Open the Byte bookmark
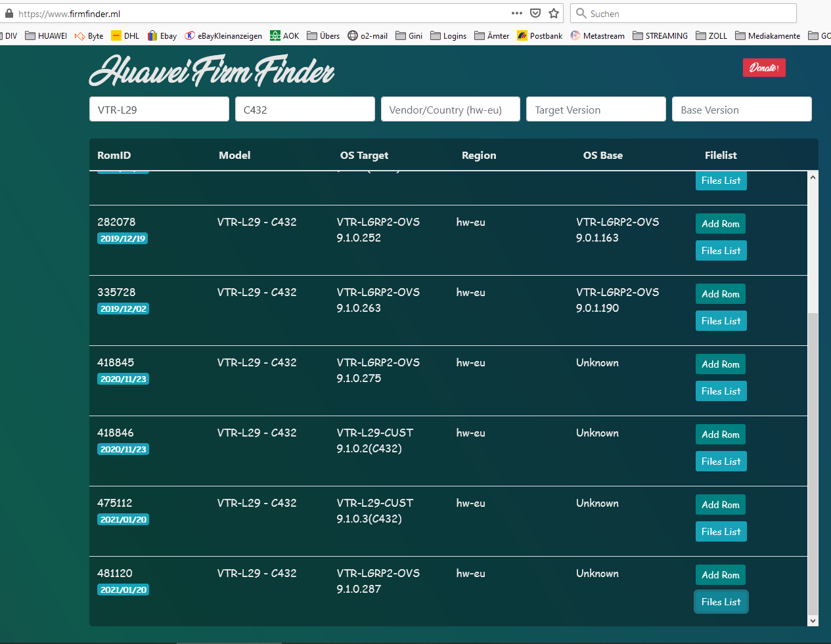 (x=89, y=35)
